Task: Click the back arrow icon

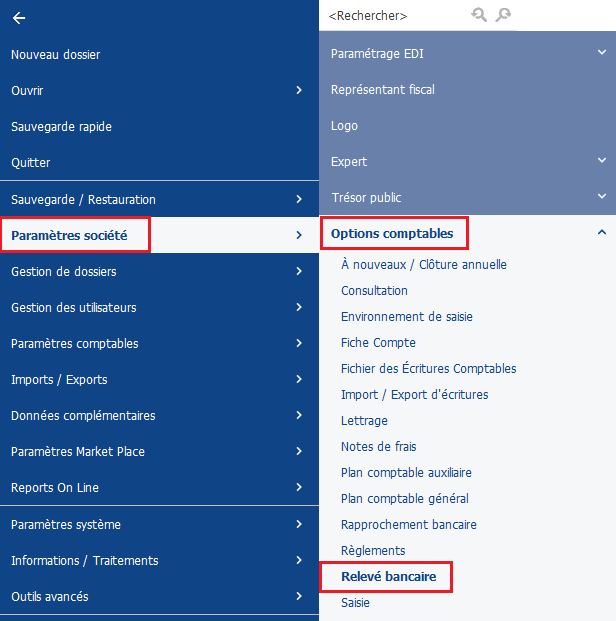Action: 19,18
